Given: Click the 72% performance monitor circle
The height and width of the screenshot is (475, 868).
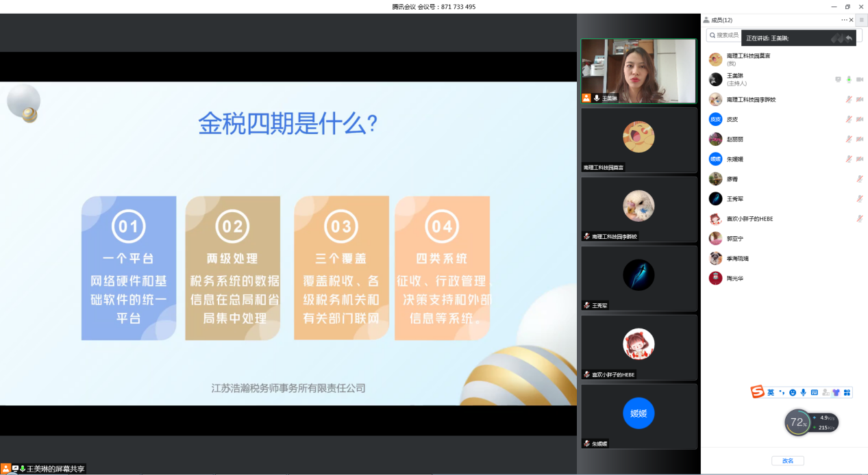Looking at the screenshot, I should pos(797,422).
